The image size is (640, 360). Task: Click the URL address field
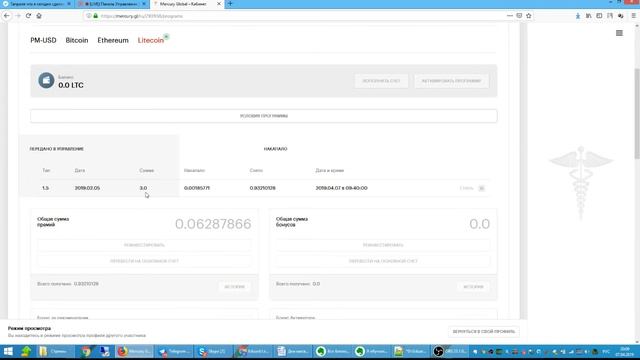click(x=294, y=16)
